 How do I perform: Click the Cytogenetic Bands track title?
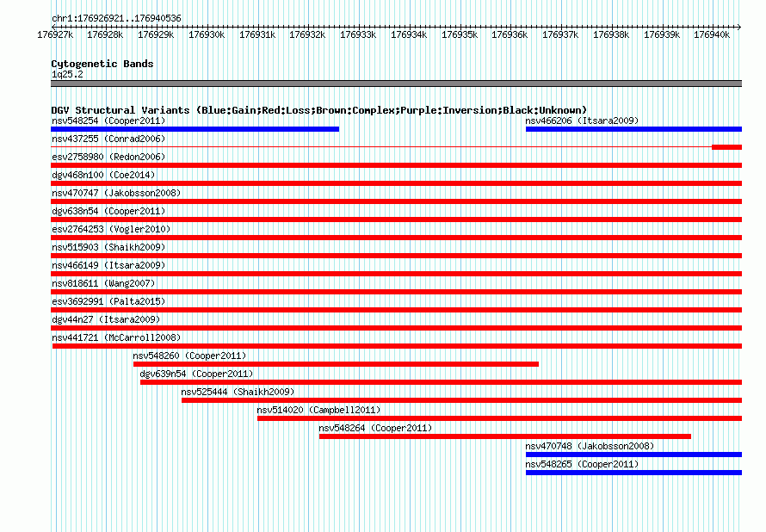(x=102, y=64)
